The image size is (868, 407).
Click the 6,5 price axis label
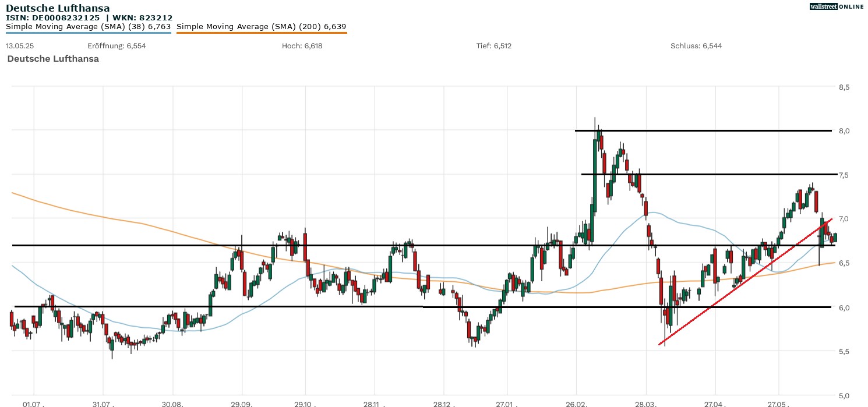pyautogui.click(x=844, y=263)
